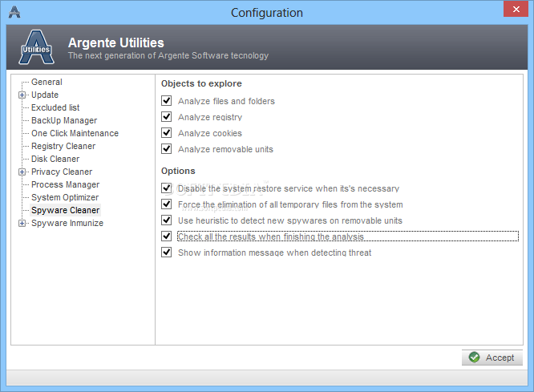Click the Argente Utilities logo icon
This screenshot has width=534, height=392.
coord(36,47)
